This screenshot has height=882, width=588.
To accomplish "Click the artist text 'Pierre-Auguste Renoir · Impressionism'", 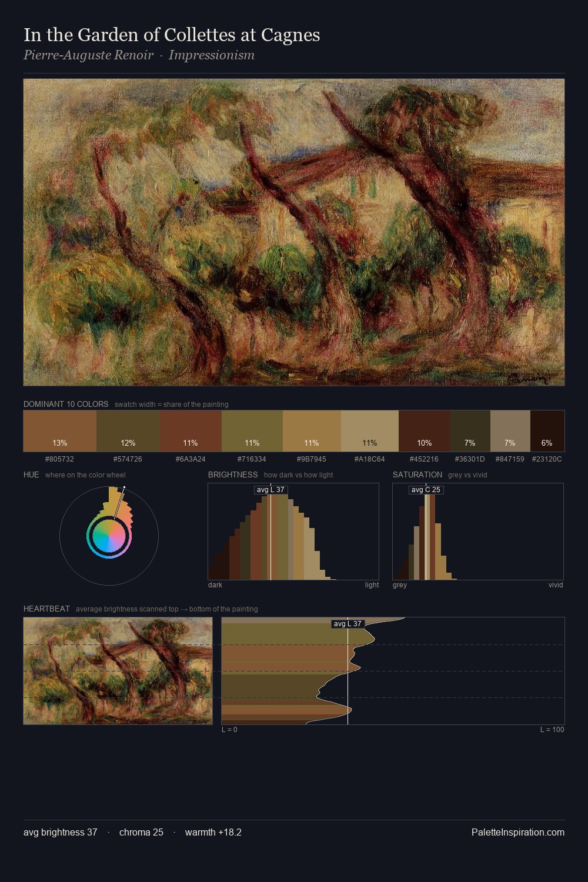I will (x=139, y=55).
